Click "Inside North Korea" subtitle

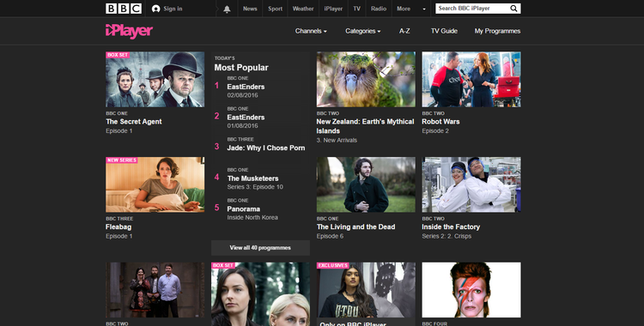coord(252,218)
